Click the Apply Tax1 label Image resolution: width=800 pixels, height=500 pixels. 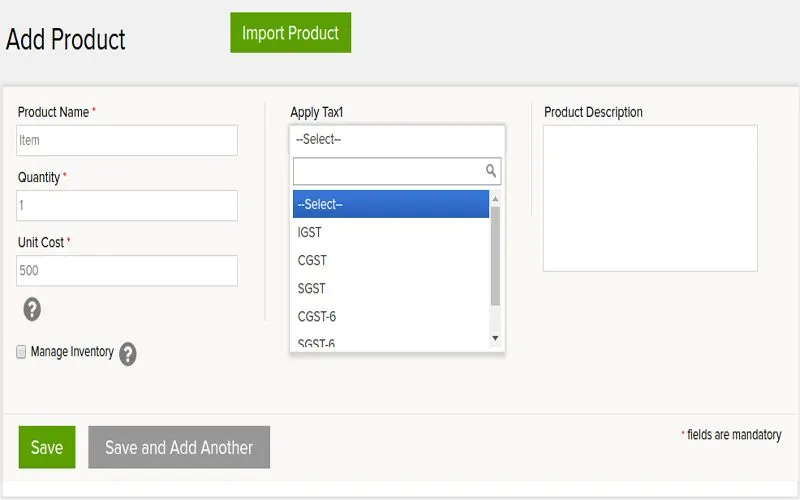point(317,112)
